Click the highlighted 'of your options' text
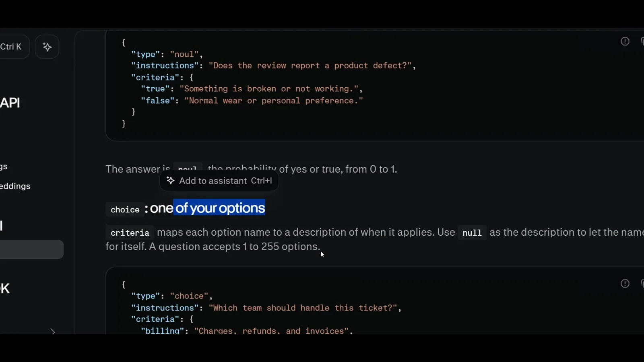Image resolution: width=644 pixels, height=362 pixels. (220, 208)
